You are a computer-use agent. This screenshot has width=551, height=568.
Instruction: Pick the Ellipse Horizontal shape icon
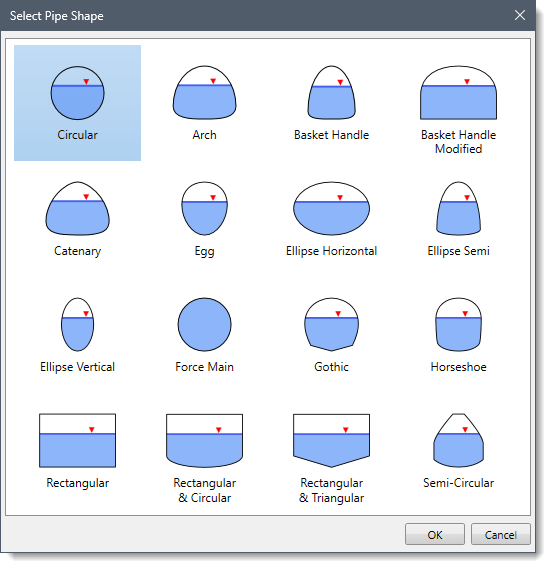(331, 209)
